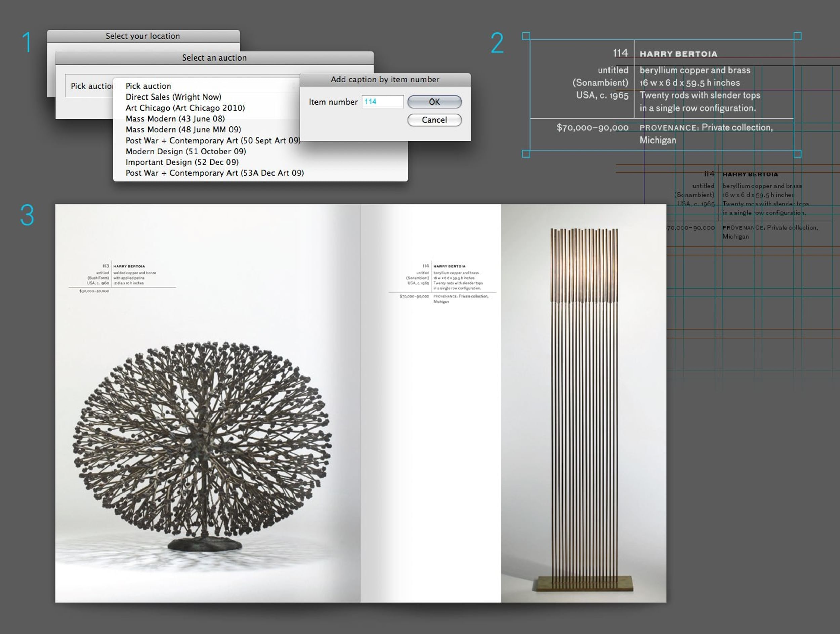Select Direct Sales (Wright Now) option
The width and height of the screenshot is (840, 634).
pyautogui.click(x=174, y=97)
